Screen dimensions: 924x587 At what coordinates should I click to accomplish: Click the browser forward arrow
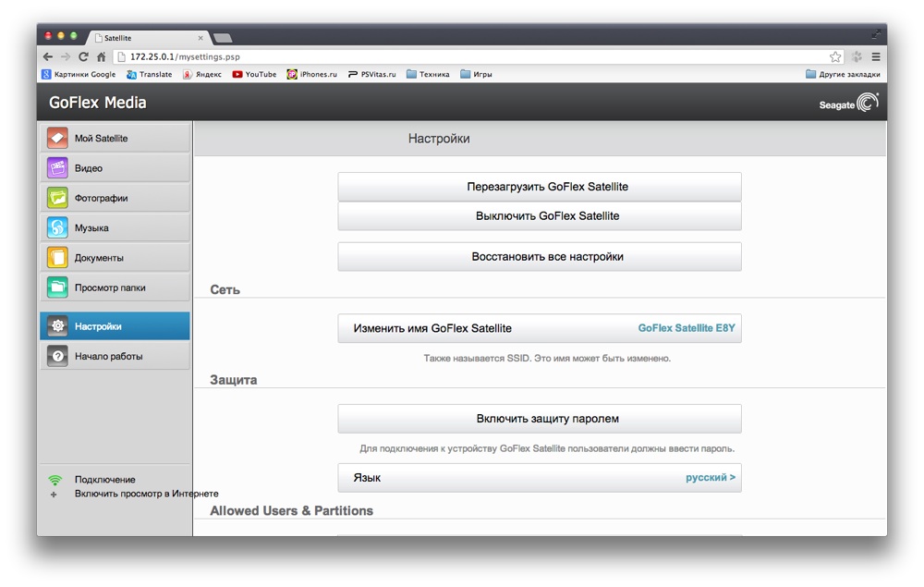[66, 56]
